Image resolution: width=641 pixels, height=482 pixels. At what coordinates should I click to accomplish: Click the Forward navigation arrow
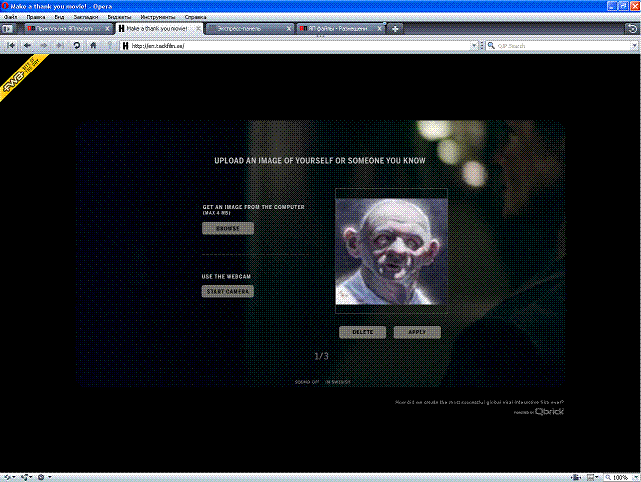[44, 45]
